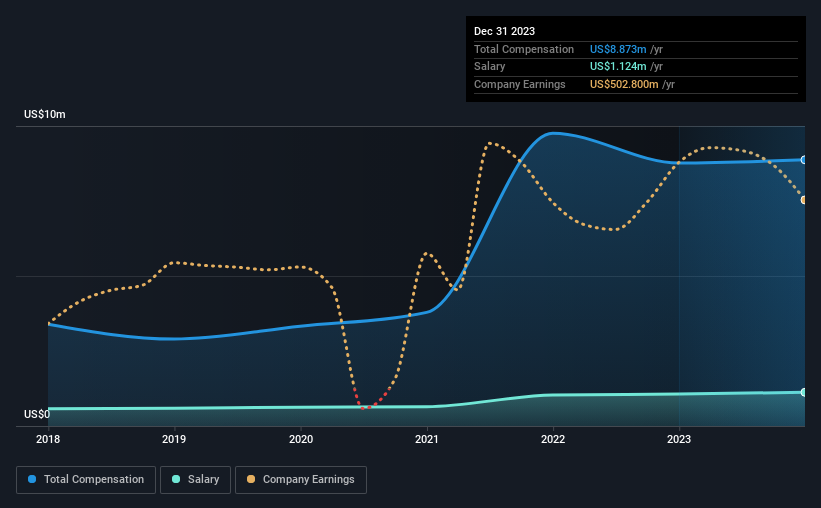Click the tooltip Total Compensation row label
Screen dimensions: 821x508
click(x=524, y=49)
